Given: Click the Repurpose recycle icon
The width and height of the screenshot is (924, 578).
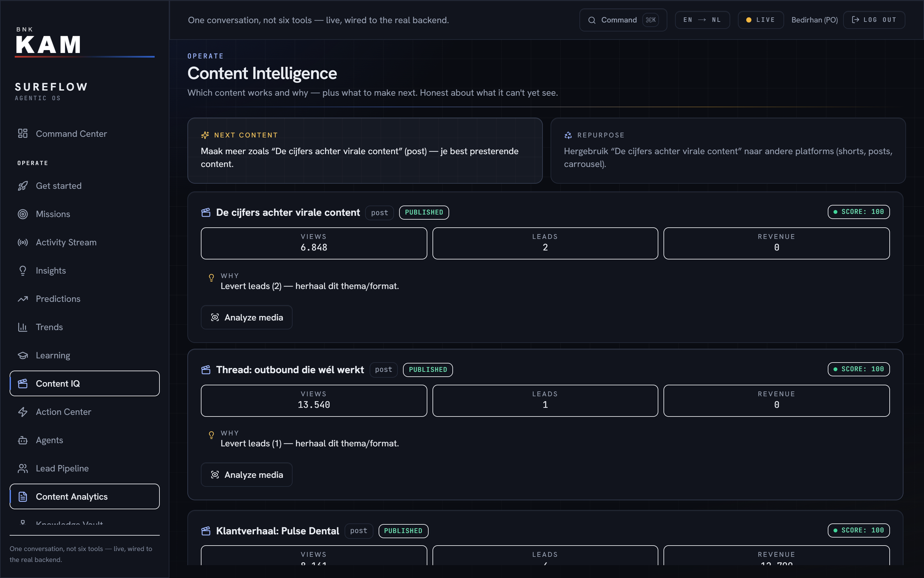Looking at the screenshot, I should click(568, 135).
